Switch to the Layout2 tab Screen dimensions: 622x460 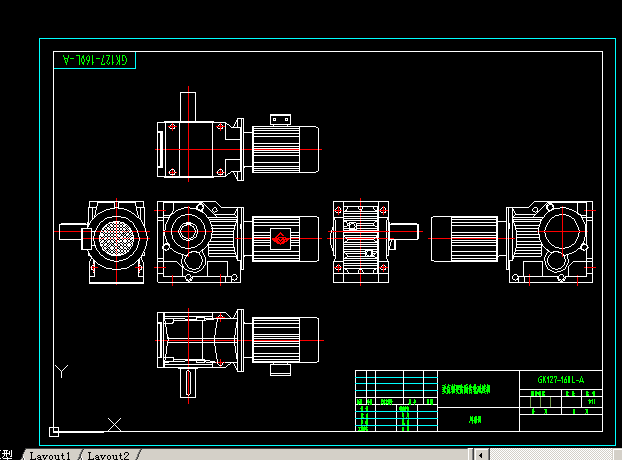coord(109,455)
